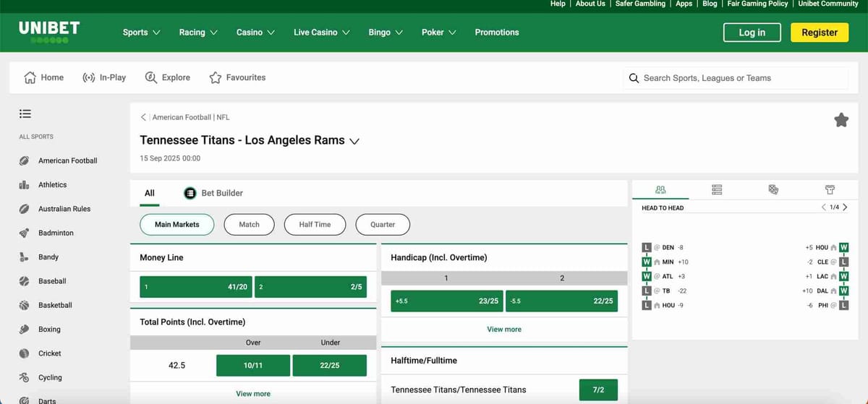Open the Help link
This screenshot has width=868, height=404.
(558, 4)
